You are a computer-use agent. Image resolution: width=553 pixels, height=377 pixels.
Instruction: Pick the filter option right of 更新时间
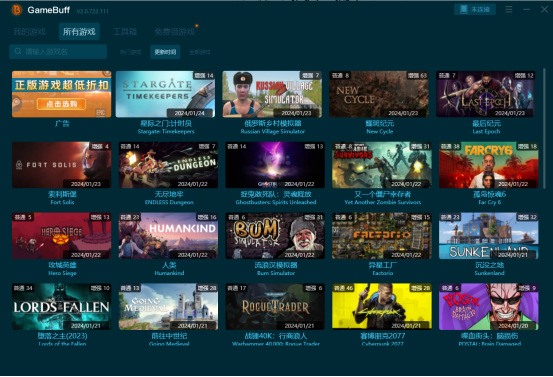(200, 52)
